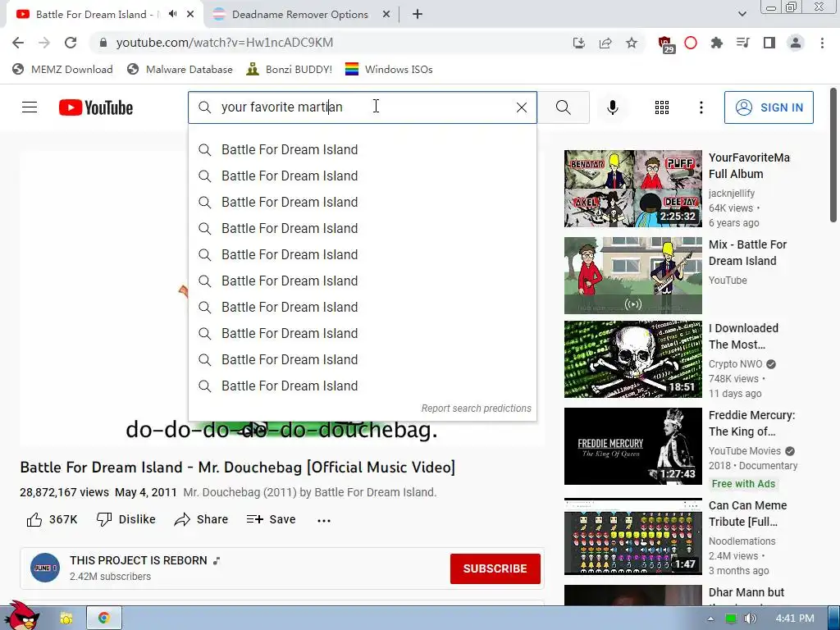The height and width of the screenshot is (630, 840).
Task: Open the clock showing 4:41 PM
Action: 795,619
